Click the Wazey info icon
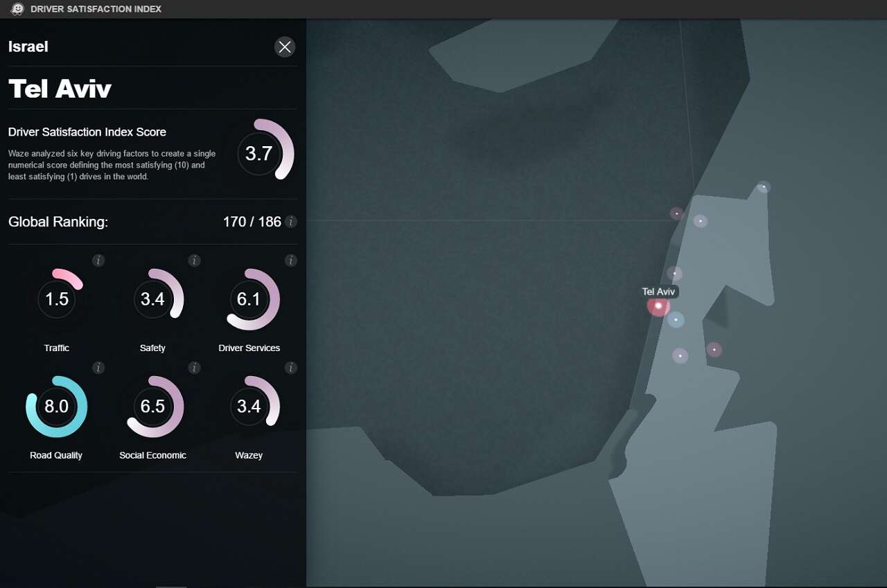887x588 pixels. (x=291, y=368)
